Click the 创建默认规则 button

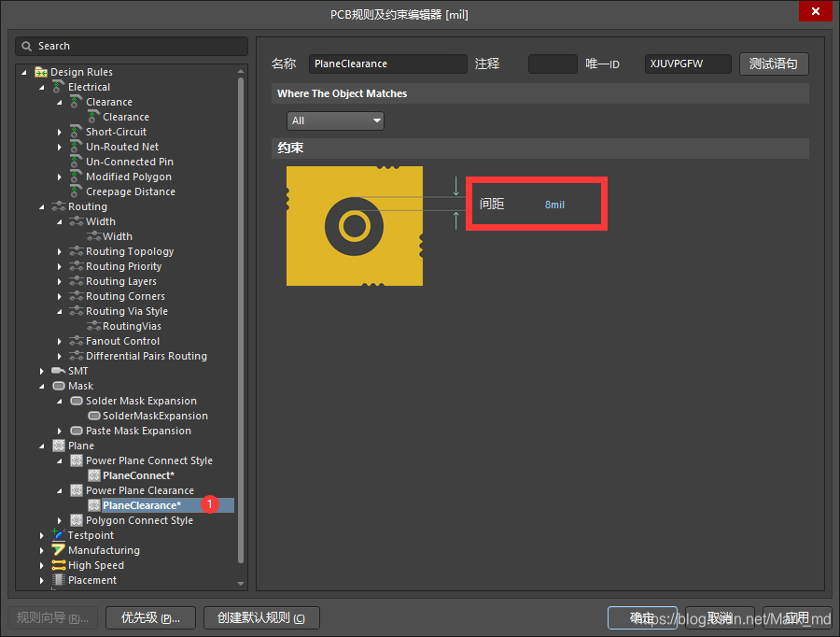[x=261, y=617]
